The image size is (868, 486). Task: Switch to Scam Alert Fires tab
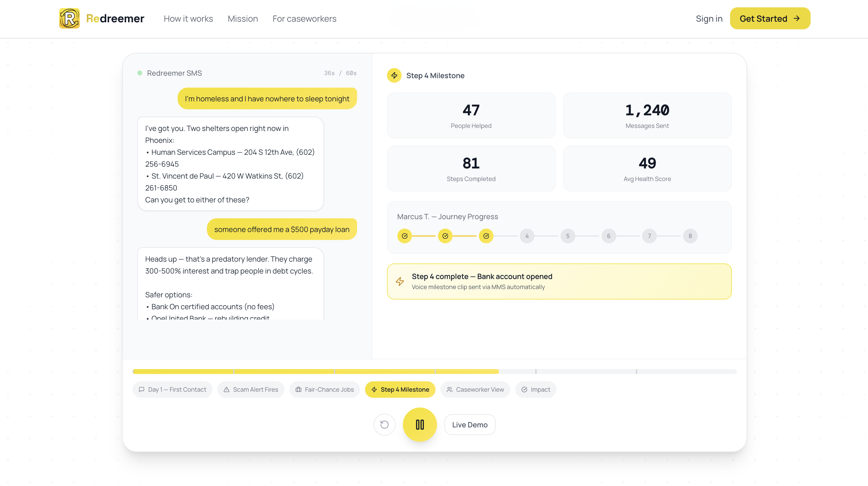[251, 389]
